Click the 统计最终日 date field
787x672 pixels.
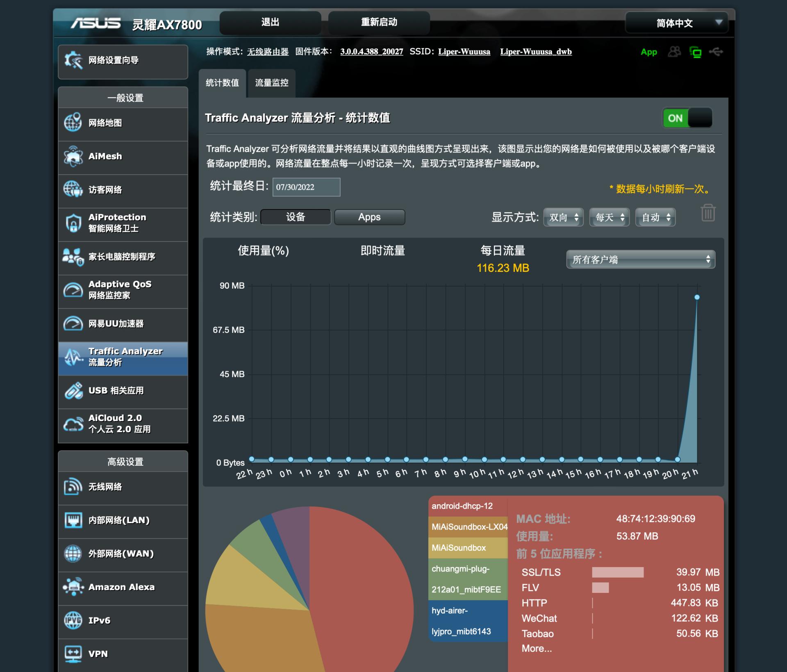[x=306, y=187]
